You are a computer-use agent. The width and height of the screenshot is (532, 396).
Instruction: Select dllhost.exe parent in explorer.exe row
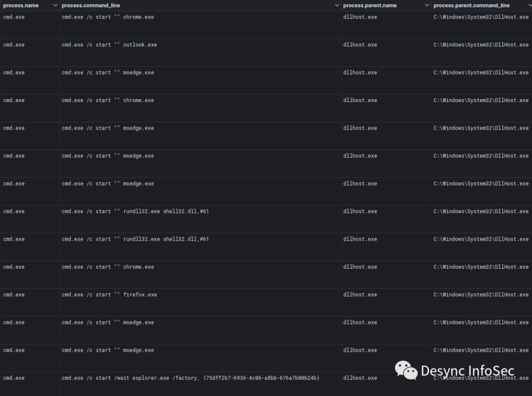[x=360, y=378]
